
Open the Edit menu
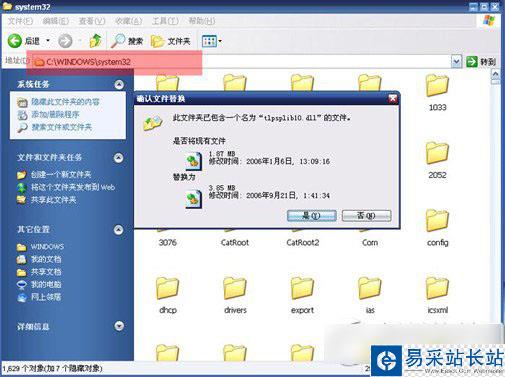(x=55, y=21)
